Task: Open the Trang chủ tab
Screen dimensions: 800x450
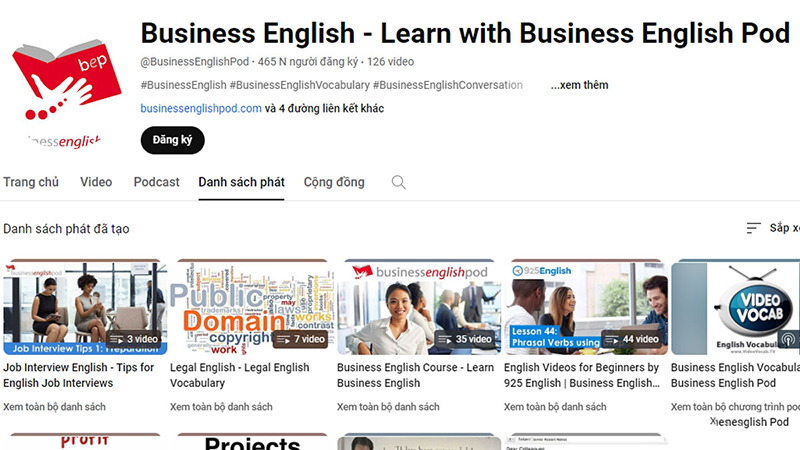Action: point(31,182)
